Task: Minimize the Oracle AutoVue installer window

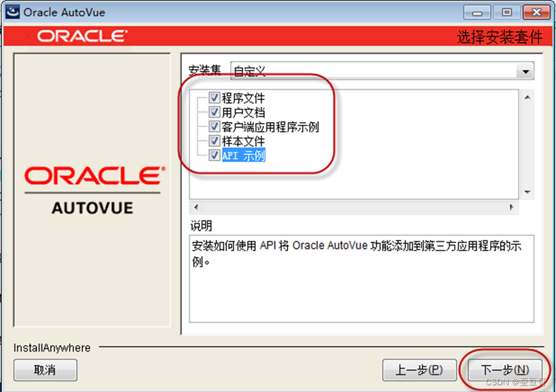Action: [x=477, y=13]
